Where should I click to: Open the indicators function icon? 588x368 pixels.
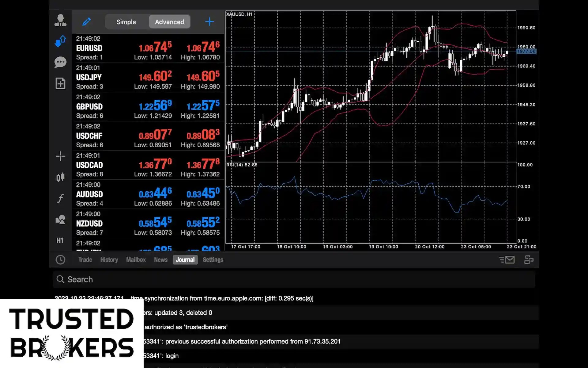click(60, 198)
